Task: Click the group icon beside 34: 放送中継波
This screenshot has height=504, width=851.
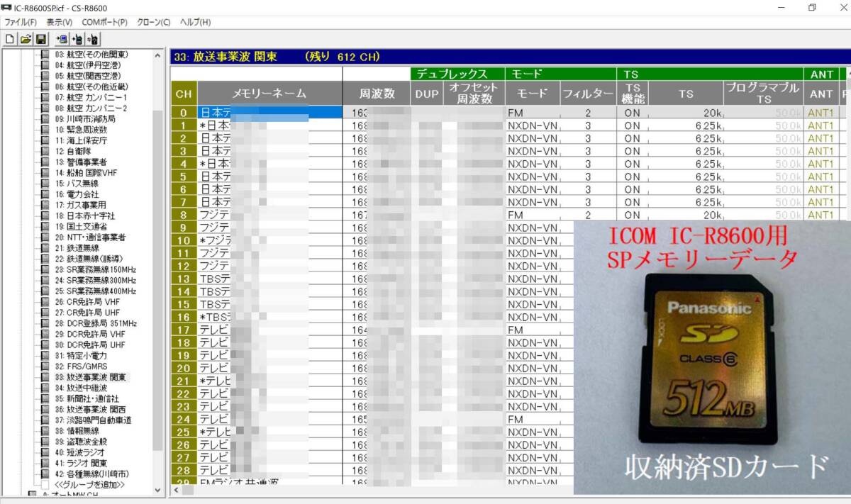Action: (x=45, y=388)
